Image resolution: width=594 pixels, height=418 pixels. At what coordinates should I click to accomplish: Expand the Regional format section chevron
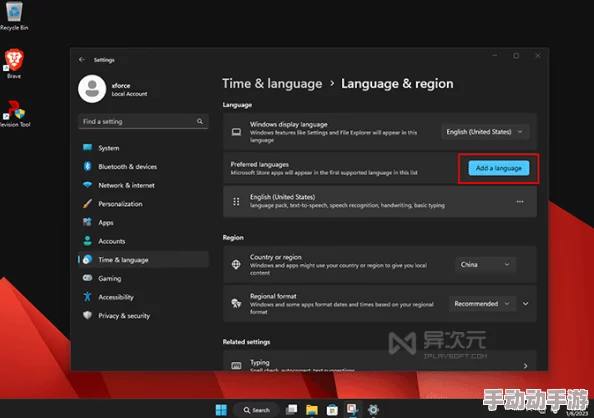[x=526, y=304]
